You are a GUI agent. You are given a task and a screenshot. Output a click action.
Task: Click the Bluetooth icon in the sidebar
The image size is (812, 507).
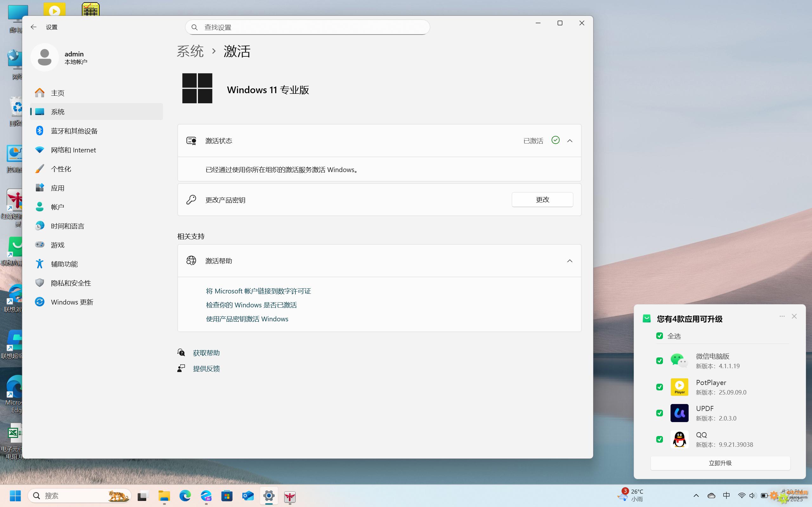pyautogui.click(x=40, y=131)
